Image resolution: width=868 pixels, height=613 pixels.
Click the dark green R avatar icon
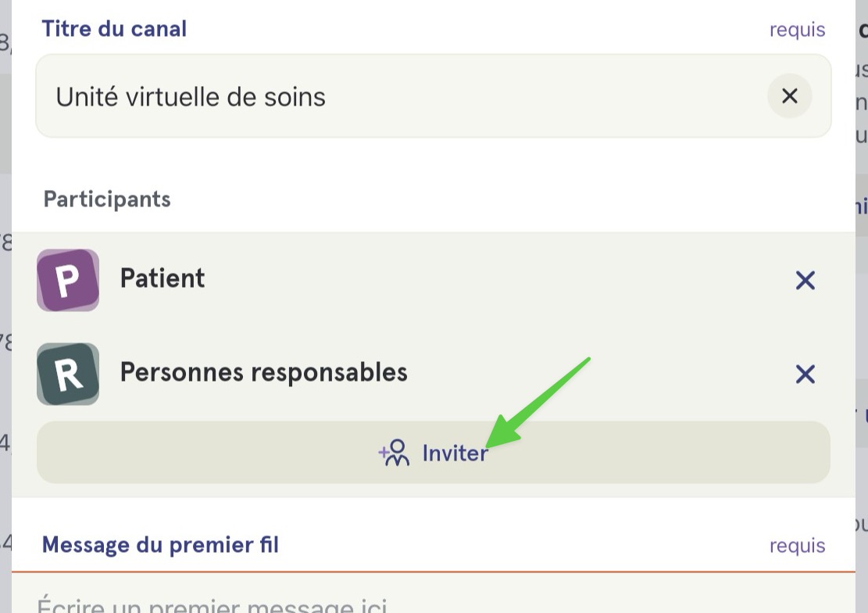pos(68,374)
